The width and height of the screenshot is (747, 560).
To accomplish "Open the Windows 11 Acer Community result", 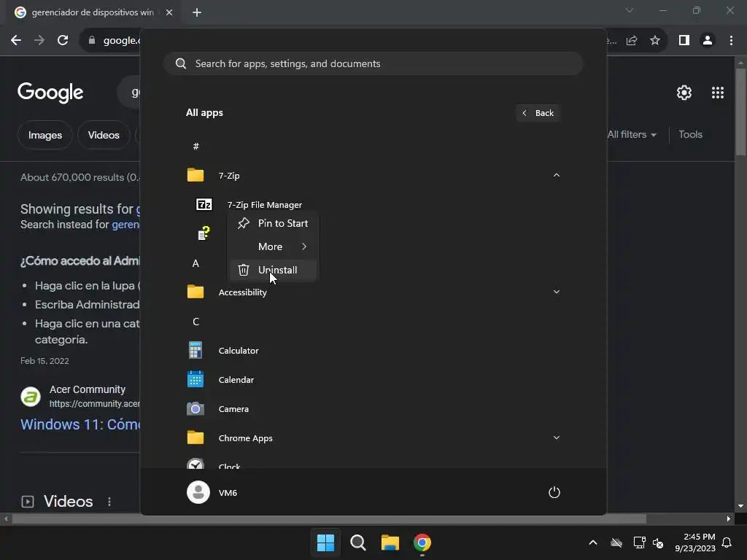I will click(x=80, y=424).
